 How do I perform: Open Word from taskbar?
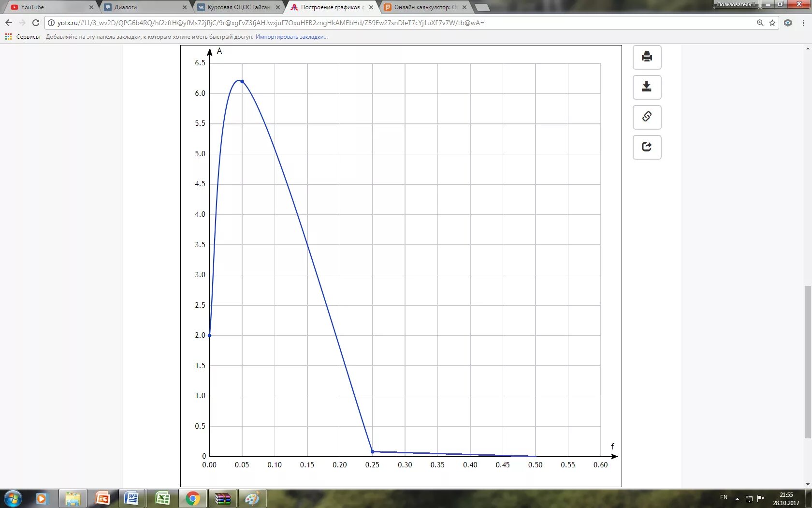[x=132, y=498]
